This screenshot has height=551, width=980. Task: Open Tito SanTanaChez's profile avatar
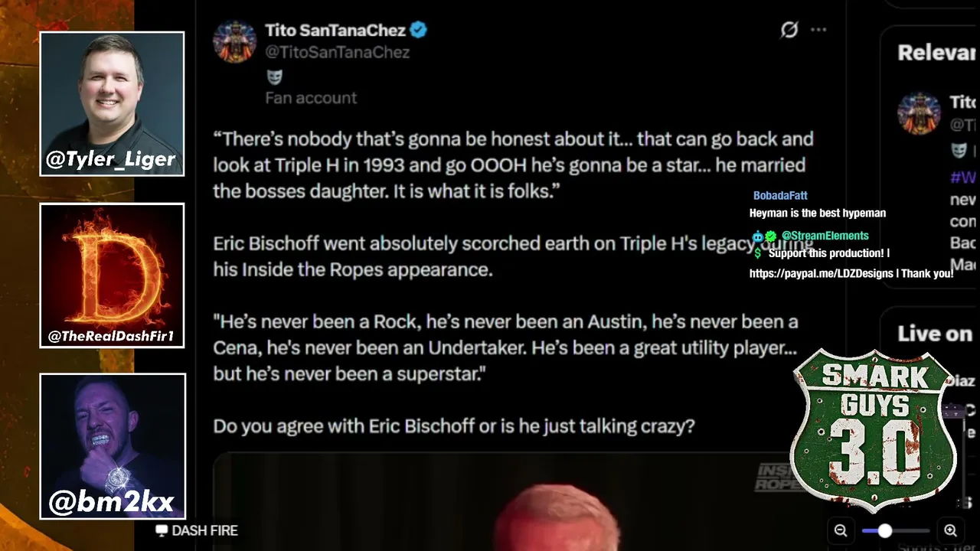tap(234, 41)
